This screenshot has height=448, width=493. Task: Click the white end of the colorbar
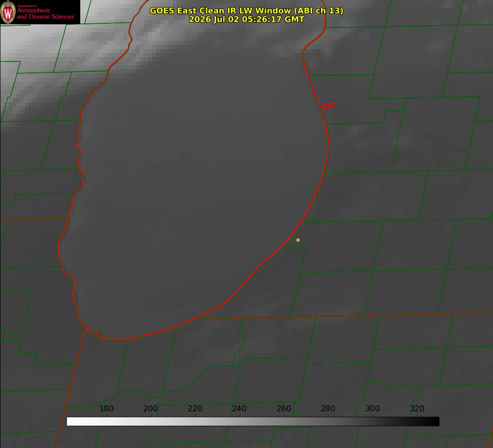(x=72, y=422)
